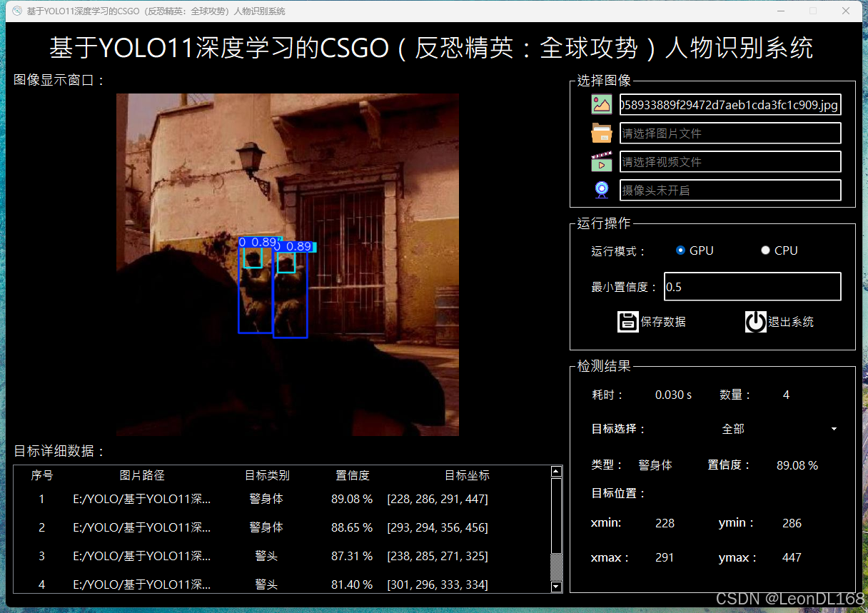Click 保存数据 save data button
The image size is (868, 613).
652,322
